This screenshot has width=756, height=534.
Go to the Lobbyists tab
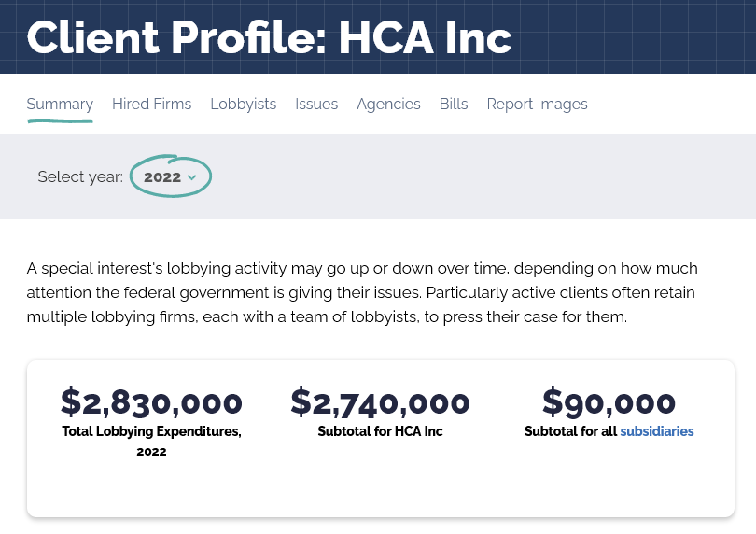click(x=243, y=105)
